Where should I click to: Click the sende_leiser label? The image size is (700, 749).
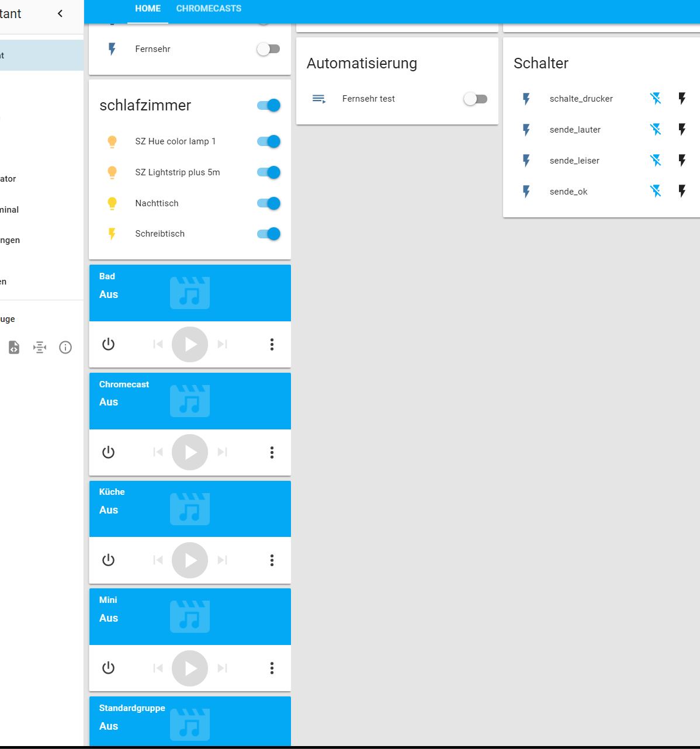point(574,161)
